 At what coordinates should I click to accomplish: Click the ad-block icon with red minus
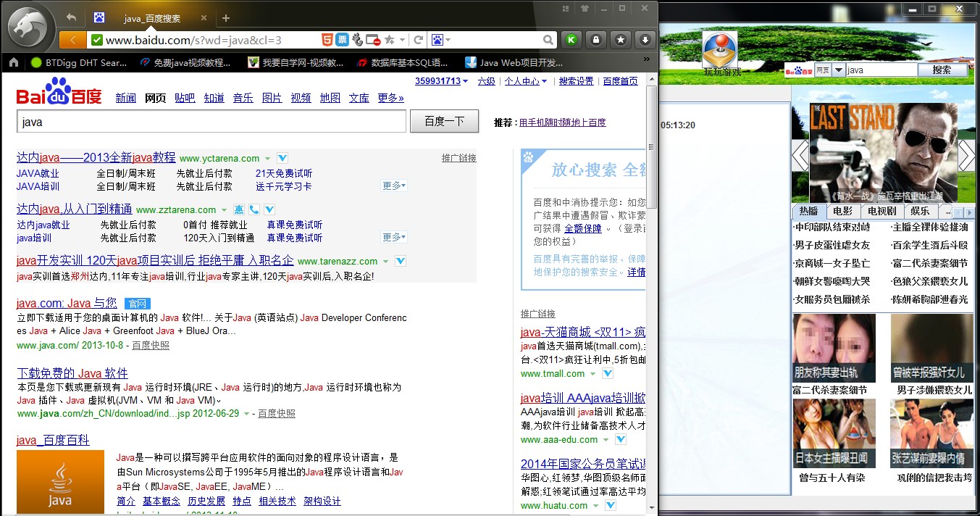373,40
